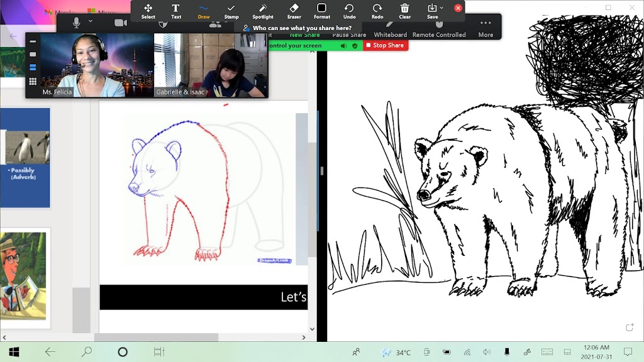
Task: Minimize the video panel view
Action: (x=33, y=41)
